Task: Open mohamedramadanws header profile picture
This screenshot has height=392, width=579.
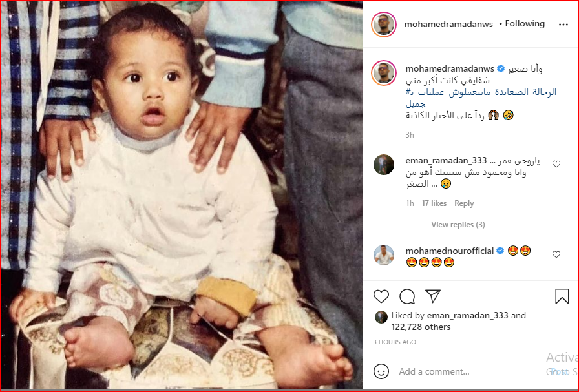Action: point(384,25)
